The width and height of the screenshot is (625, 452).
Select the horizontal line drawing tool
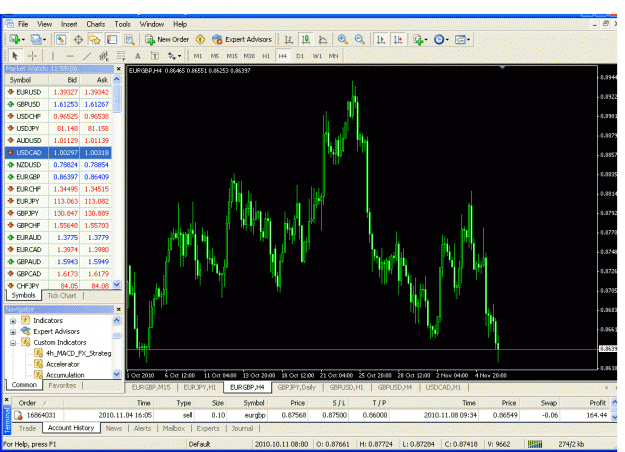click(x=70, y=56)
